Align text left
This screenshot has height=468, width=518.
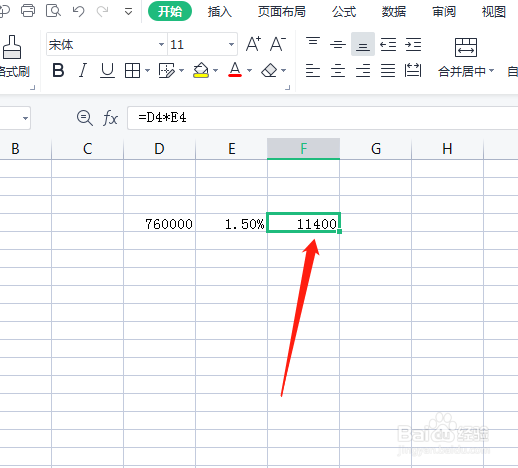click(x=313, y=70)
